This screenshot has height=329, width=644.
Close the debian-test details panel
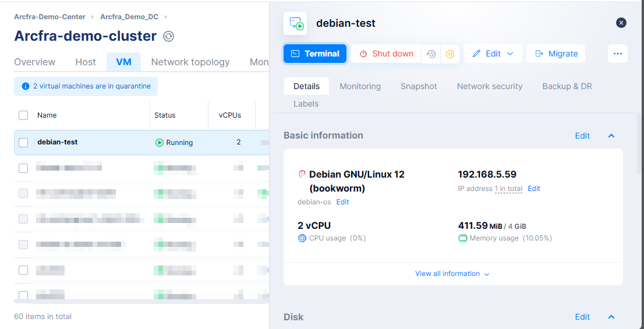click(x=621, y=23)
